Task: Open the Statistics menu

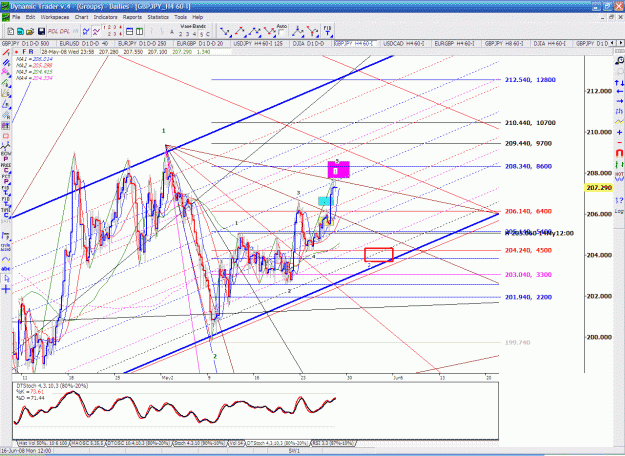Action: [158, 17]
